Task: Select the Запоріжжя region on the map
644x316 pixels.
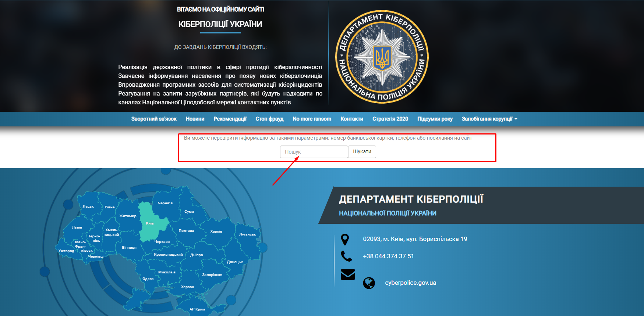Action: [212, 275]
